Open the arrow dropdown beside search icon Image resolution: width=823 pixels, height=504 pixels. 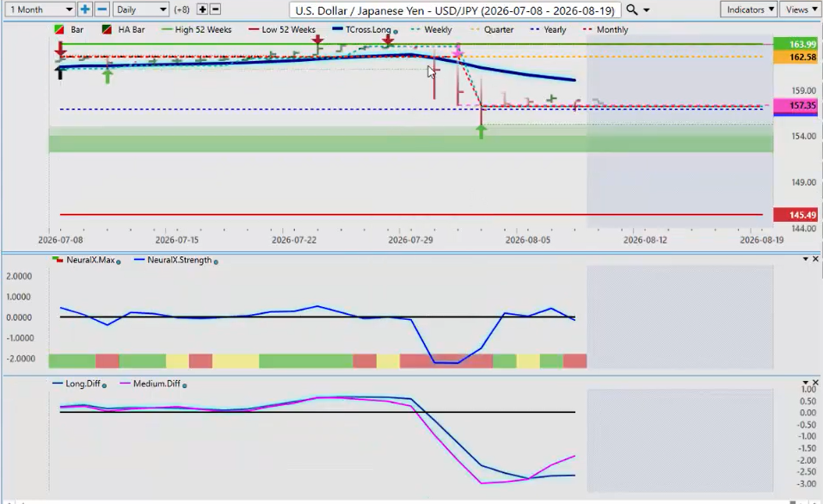pos(647,10)
